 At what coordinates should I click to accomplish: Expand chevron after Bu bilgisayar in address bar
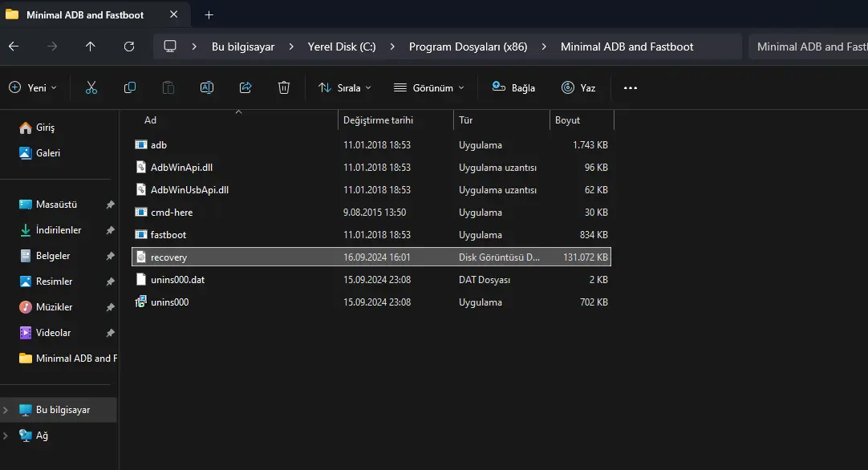(x=291, y=47)
